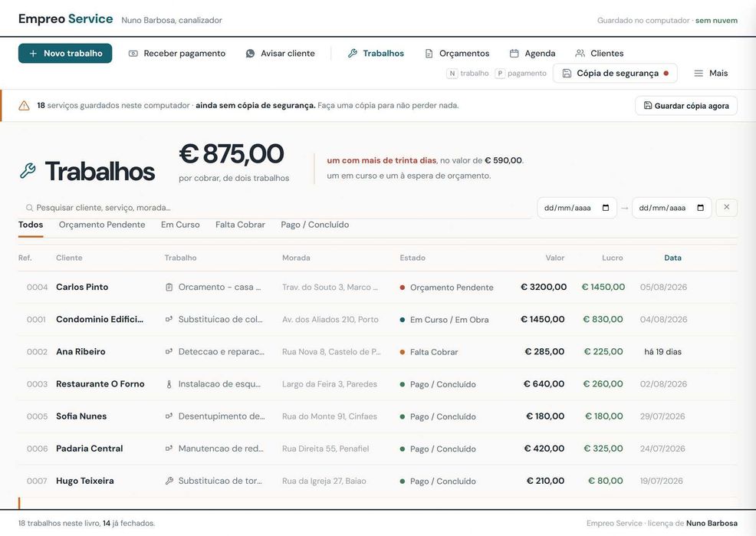Click the Estado column header
The image size is (756, 536).
click(x=413, y=258)
